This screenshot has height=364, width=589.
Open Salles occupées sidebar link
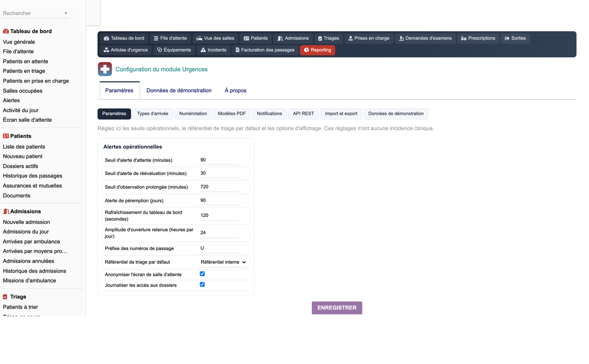point(22,91)
